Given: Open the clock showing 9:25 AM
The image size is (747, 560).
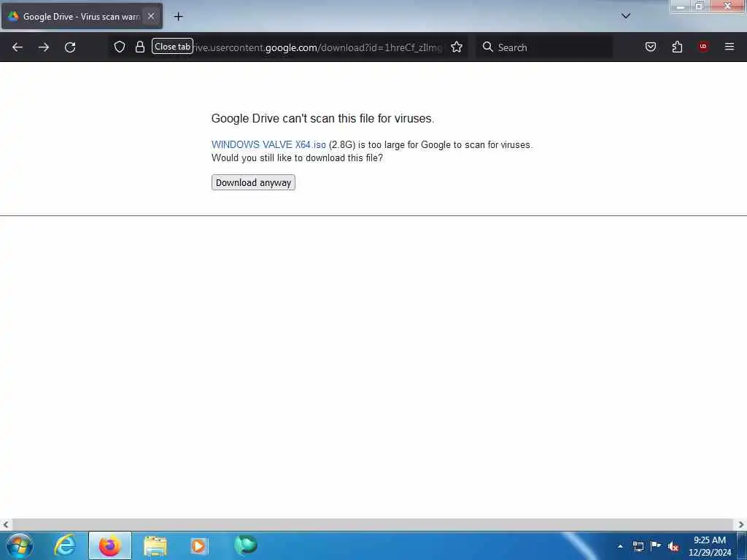Looking at the screenshot, I should coord(709,546).
